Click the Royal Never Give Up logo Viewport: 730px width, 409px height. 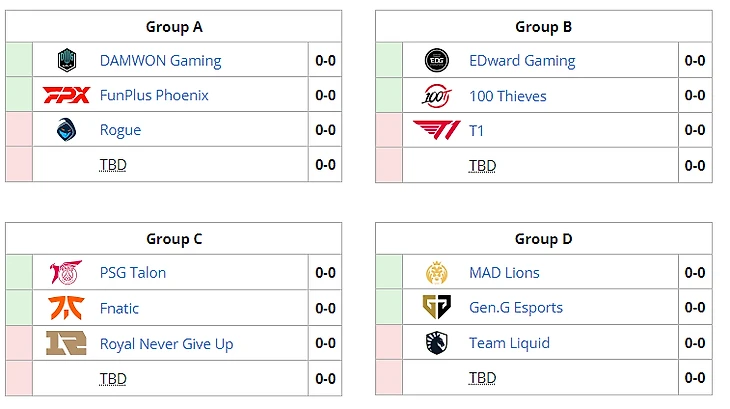(66, 343)
